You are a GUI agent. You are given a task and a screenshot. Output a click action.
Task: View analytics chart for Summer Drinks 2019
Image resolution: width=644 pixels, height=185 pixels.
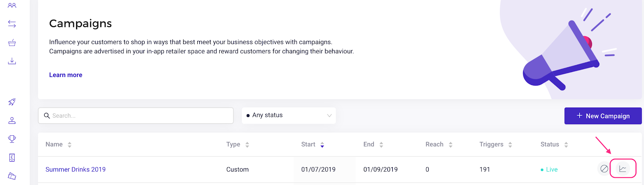coord(623,169)
